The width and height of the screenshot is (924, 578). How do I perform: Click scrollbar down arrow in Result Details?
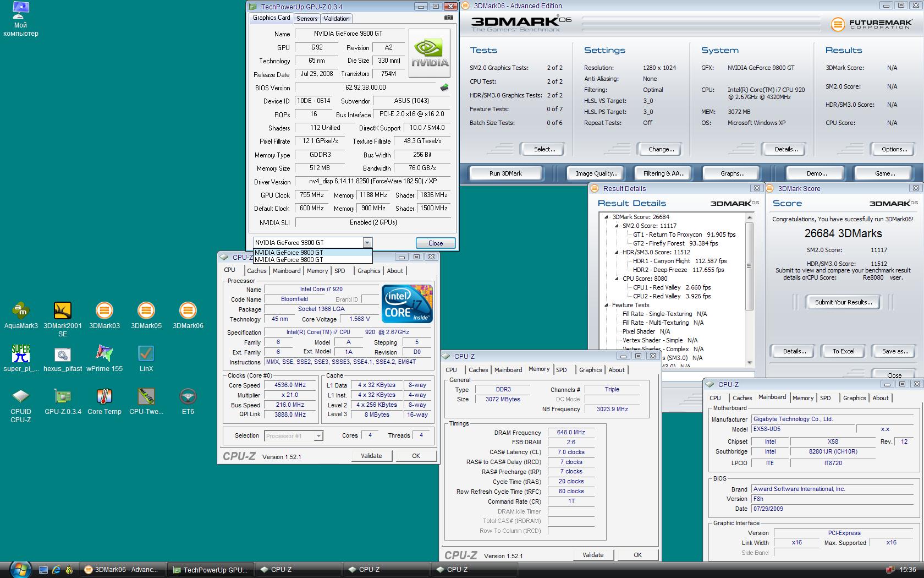[x=749, y=363]
